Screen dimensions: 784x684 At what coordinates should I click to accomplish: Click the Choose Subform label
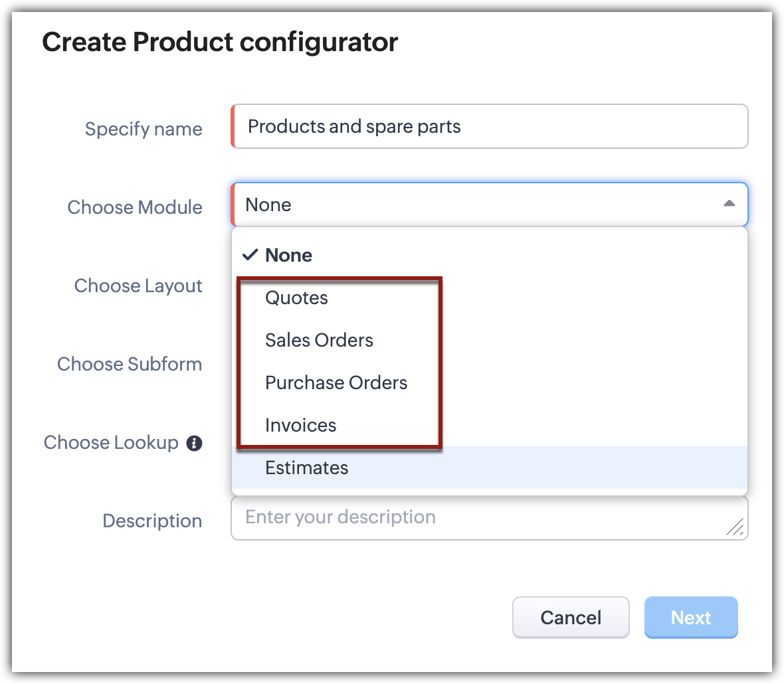point(130,364)
